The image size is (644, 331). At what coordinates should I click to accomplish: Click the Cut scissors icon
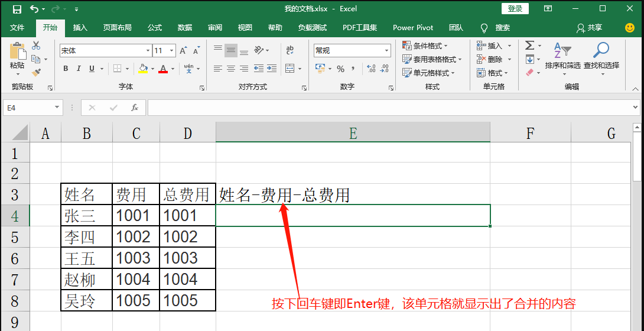(x=36, y=46)
